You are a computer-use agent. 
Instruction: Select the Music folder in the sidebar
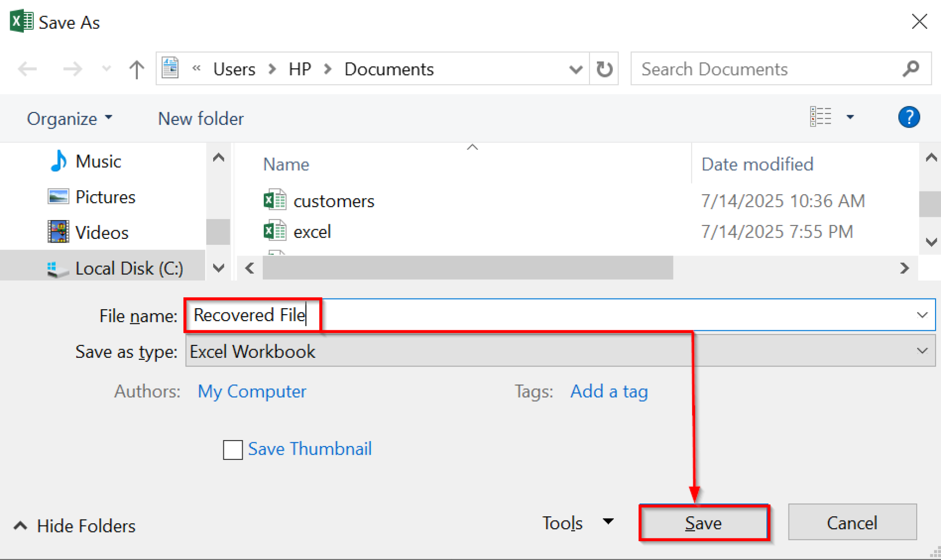click(x=98, y=161)
